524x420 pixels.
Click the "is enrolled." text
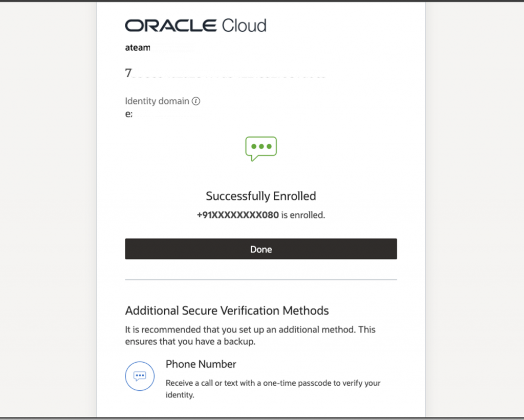coord(303,215)
